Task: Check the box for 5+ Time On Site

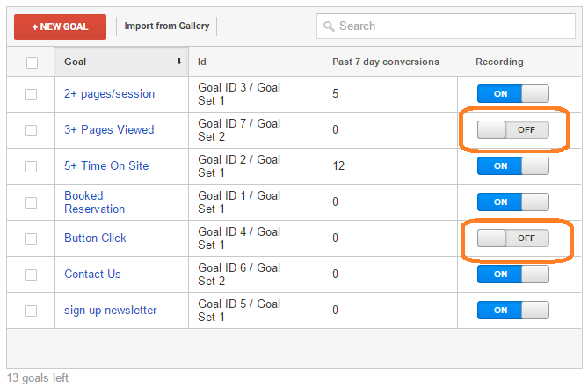Action: pyautogui.click(x=31, y=166)
